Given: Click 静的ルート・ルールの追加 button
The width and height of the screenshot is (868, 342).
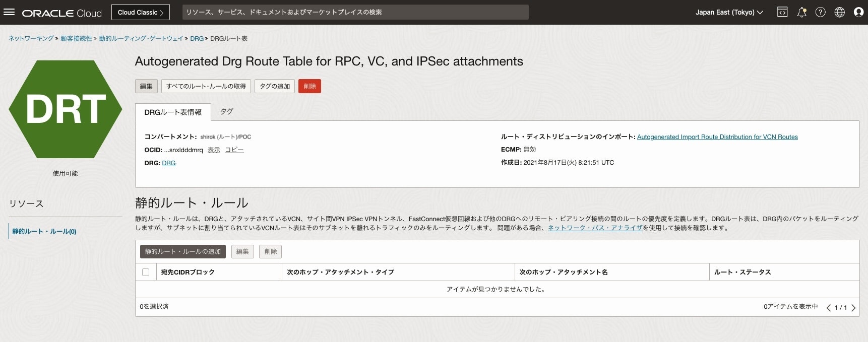Looking at the screenshot, I should point(183,251).
